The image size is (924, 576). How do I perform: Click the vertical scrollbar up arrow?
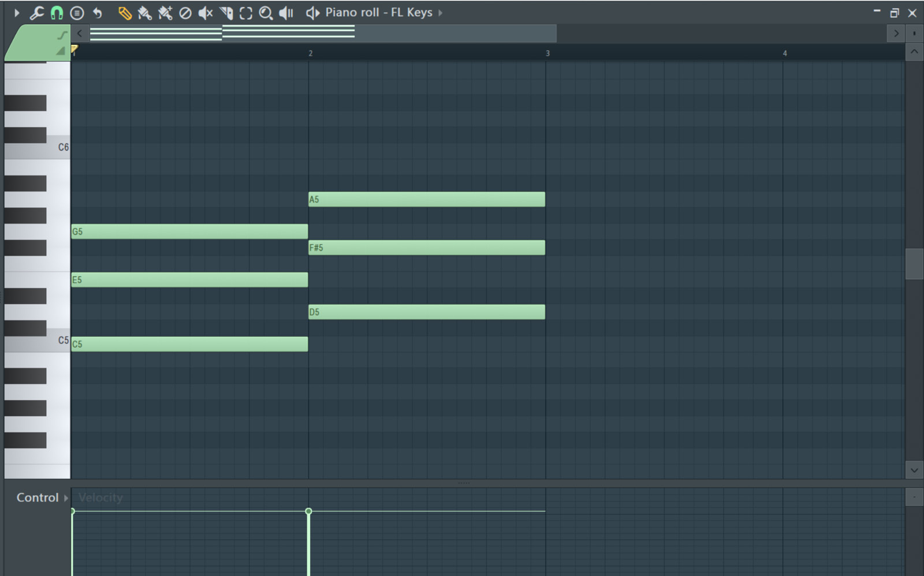tap(914, 52)
